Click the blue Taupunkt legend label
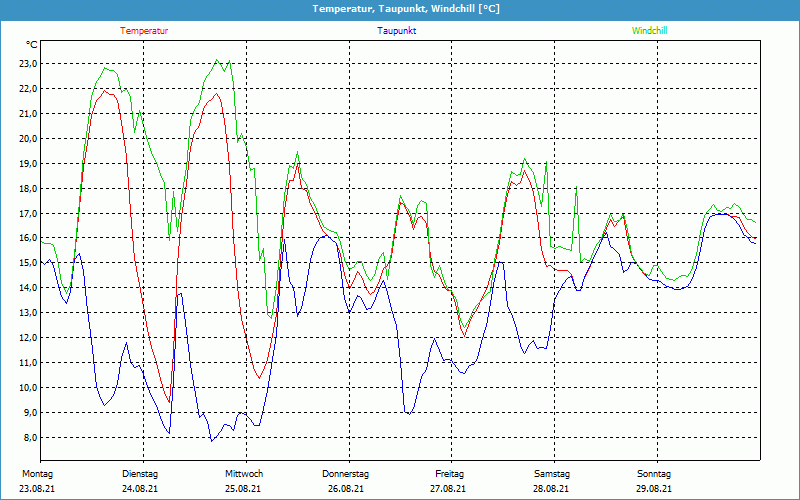The height and width of the screenshot is (500, 800). click(x=397, y=31)
